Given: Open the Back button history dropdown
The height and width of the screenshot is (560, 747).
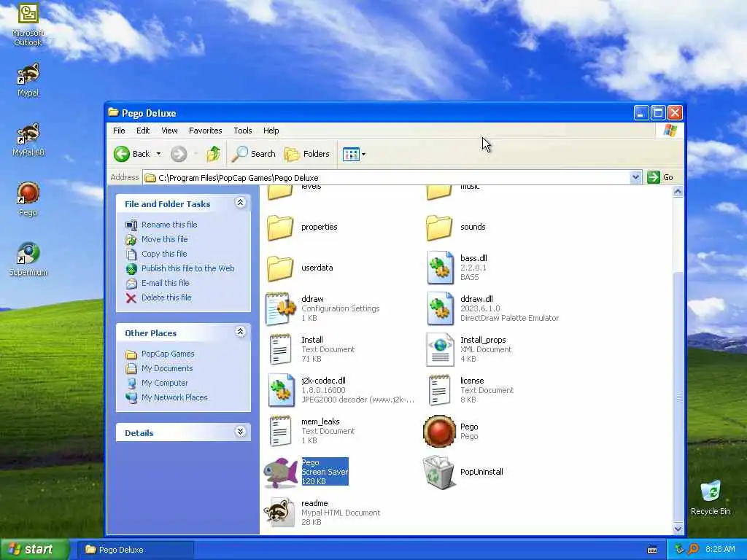Looking at the screenshot, I should pos(158,154).
